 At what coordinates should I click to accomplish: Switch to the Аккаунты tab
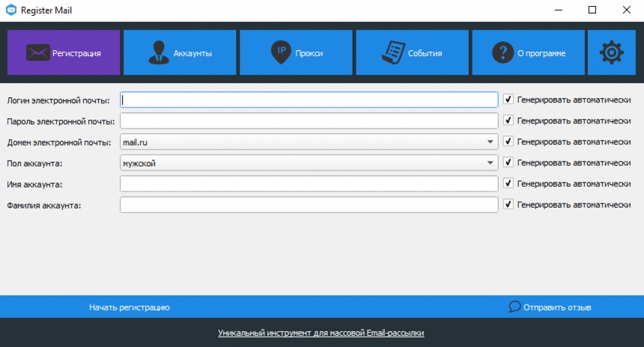click(x=180, y=52)
